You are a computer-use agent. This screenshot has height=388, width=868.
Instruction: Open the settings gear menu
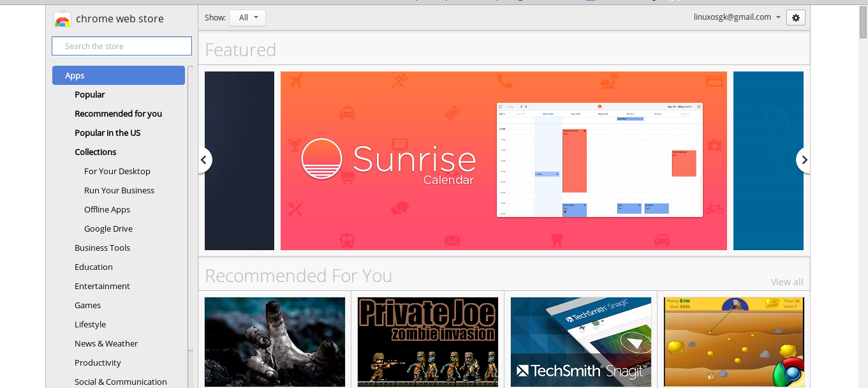[x=795, y=18]
